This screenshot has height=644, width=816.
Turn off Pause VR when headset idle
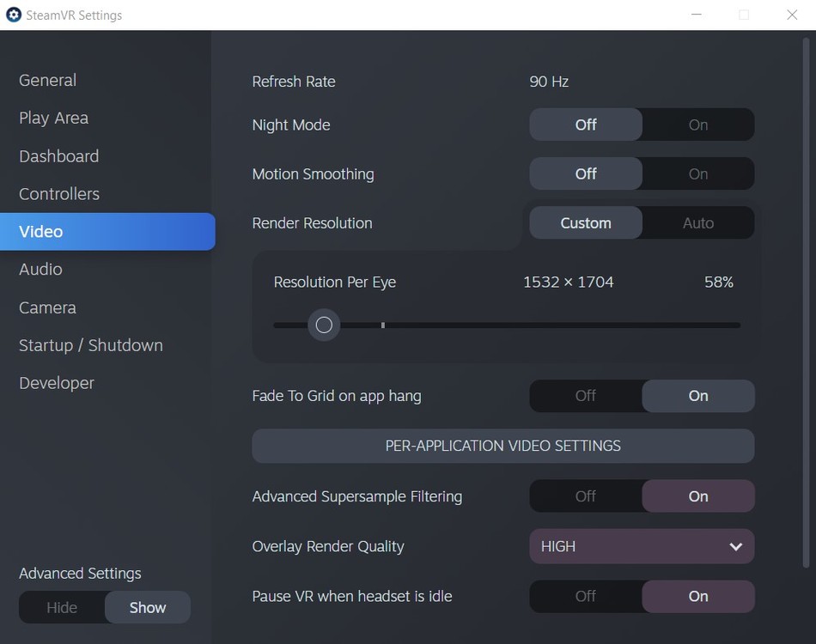[x=586, y=596]
